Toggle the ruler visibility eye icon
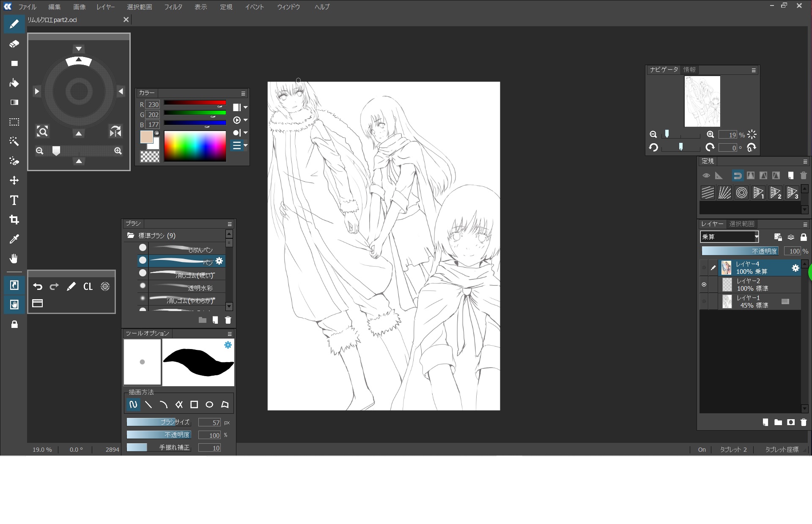 706,175
